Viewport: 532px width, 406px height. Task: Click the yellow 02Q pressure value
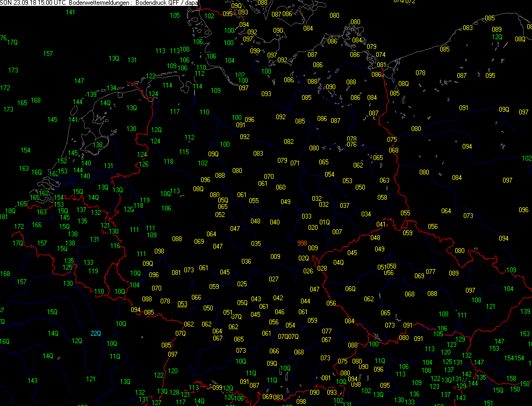point(304,258)
